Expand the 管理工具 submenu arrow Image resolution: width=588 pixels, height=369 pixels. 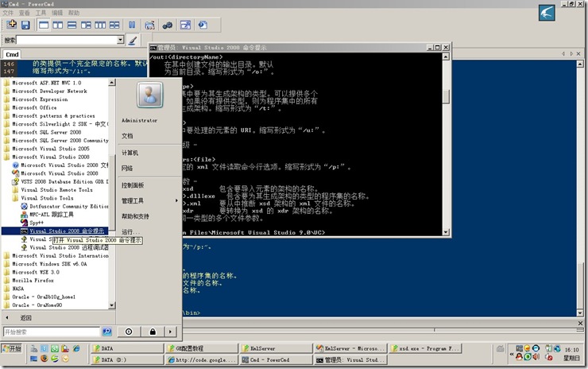click(176, 200)
